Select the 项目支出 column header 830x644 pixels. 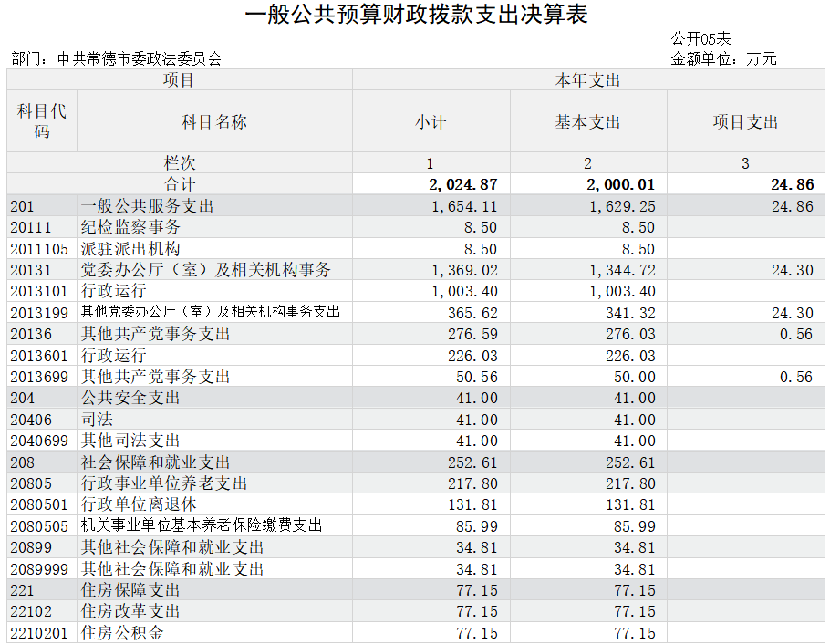click(x=745, y=122)
